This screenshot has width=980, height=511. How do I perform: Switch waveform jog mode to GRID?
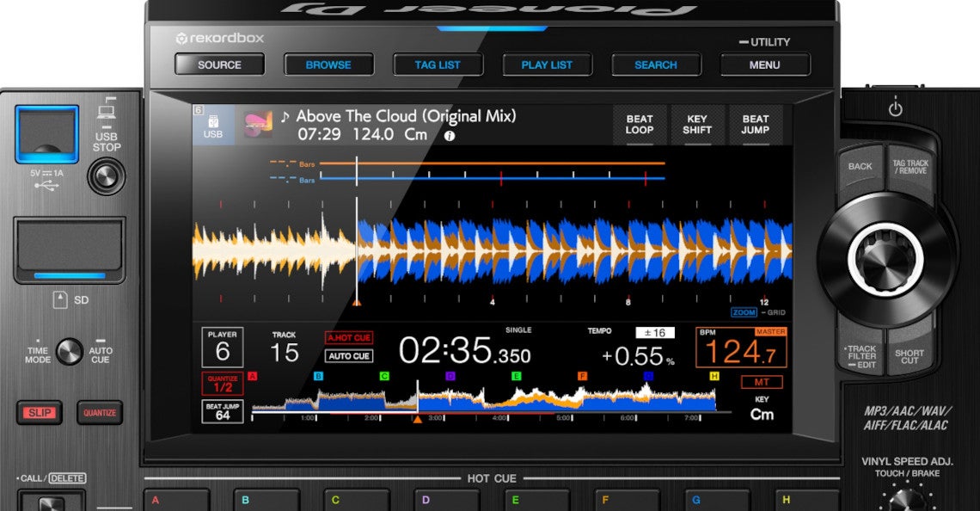[x=775, y=312]
